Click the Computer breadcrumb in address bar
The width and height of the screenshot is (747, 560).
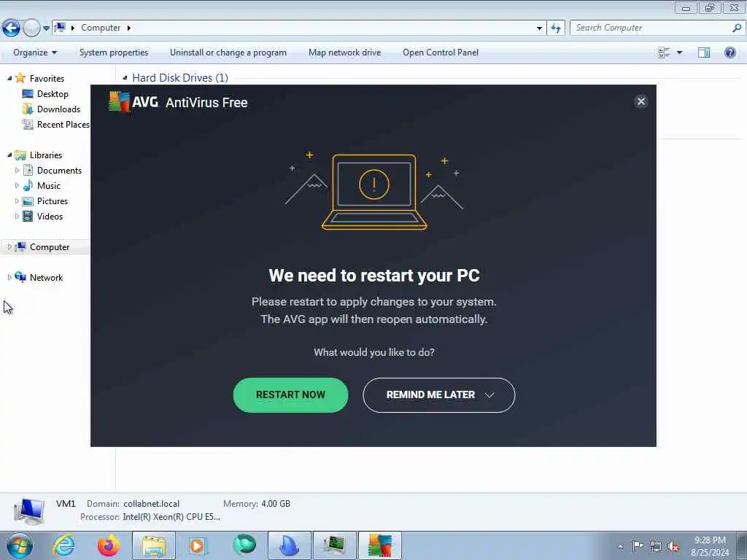coord(101,28)
